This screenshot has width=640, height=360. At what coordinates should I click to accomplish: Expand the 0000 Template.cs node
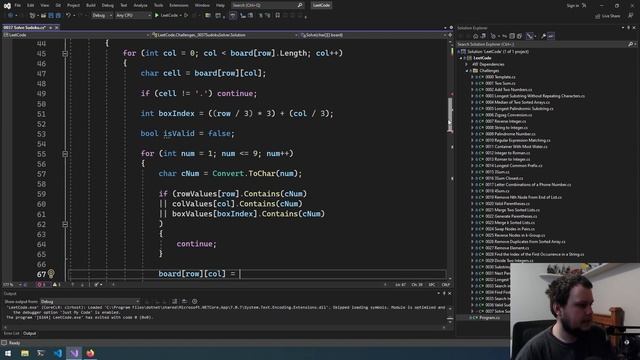point(472,77)
